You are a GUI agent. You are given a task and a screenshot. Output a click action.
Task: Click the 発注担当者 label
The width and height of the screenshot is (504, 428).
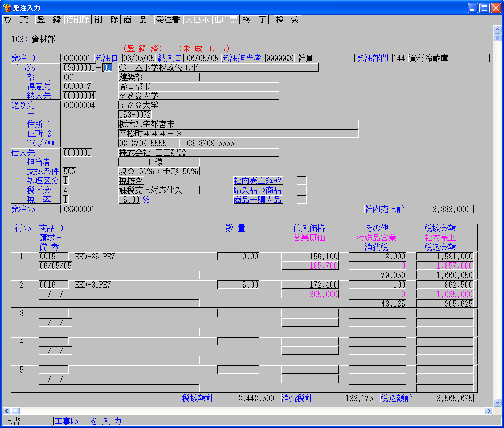[x=242, y=58]
